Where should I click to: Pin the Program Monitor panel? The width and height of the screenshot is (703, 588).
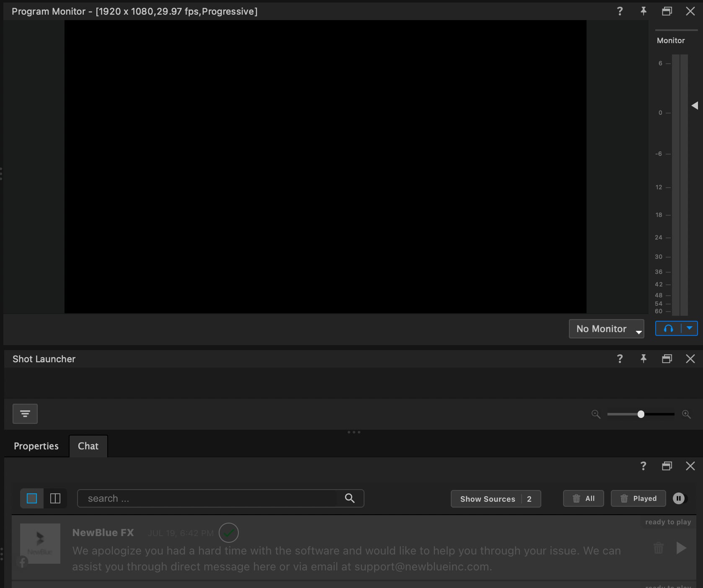point(644,11)
